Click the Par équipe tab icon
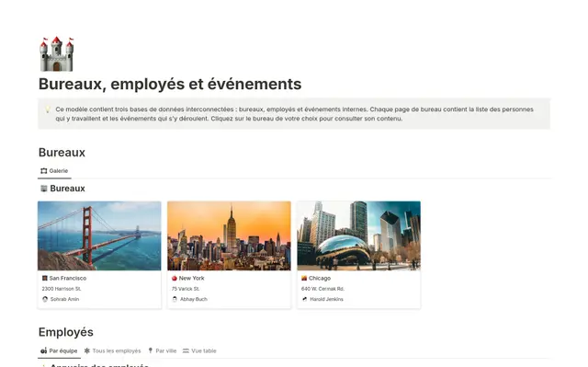The width and height of the screenshot is (588, 367). coord(44,350)
